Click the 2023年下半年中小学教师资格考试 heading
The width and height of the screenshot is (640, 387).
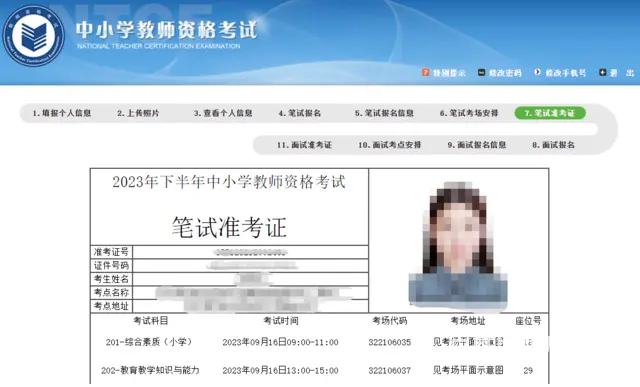click(229, 182)
